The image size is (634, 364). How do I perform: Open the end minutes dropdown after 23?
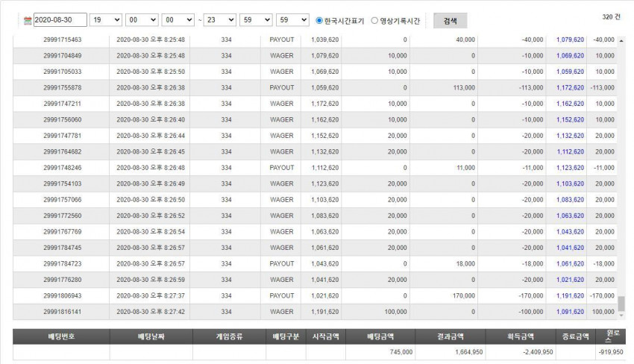click(x=256, y=20)
